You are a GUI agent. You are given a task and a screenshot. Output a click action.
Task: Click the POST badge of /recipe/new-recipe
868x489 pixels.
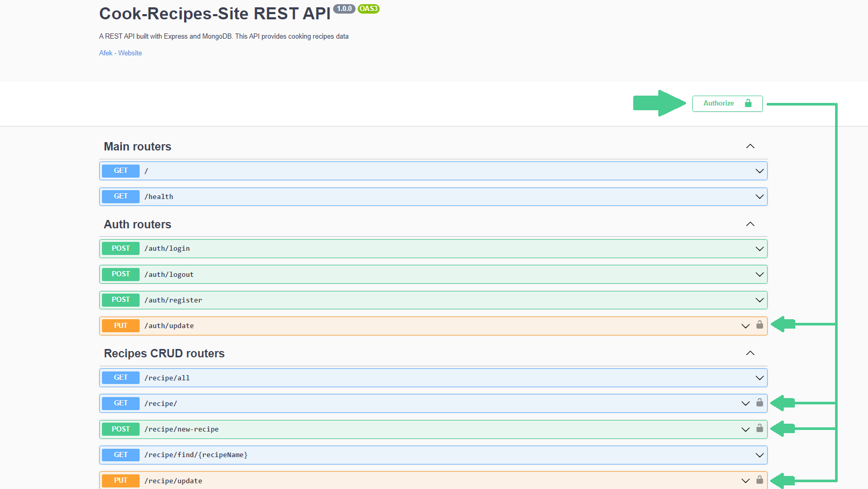[x=121, y=429]
